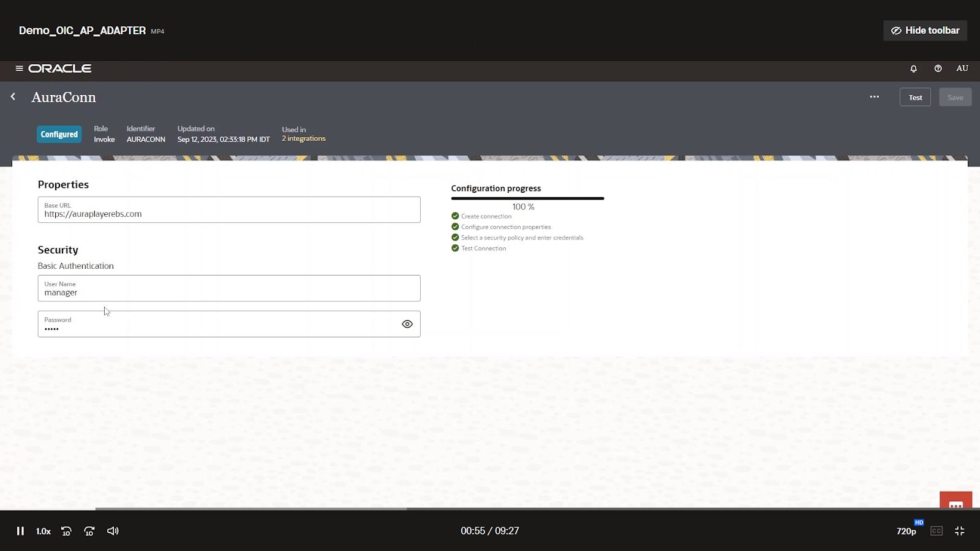This screenshot has height=551, width=980.
Task: Open the help question mark icon
Action: pos(938,69)
